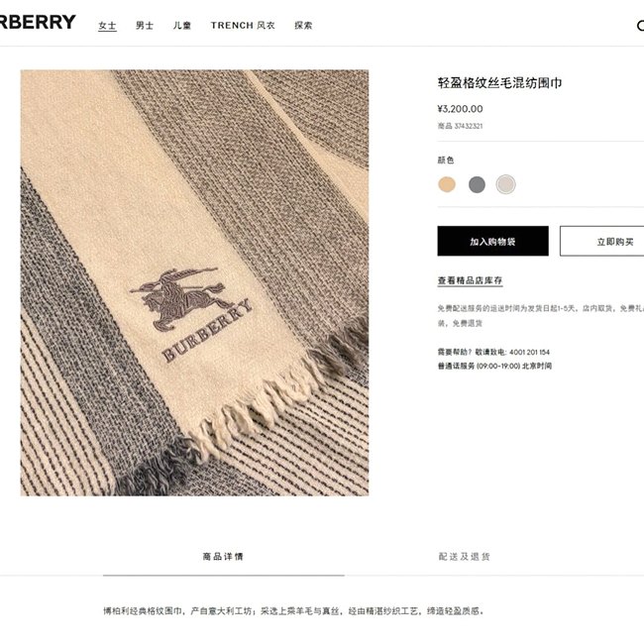
Task: Select the dark grey color swatch
Action: pos(477,184)
